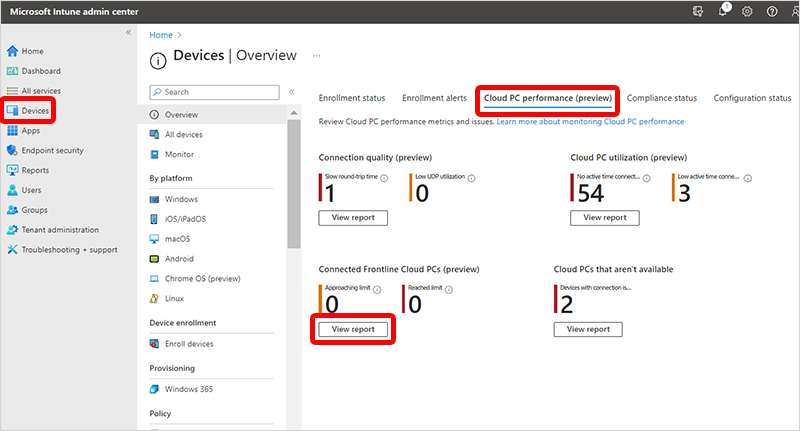
Task: Select Devices in the left navigation
Action: click(x=28, y=111)
